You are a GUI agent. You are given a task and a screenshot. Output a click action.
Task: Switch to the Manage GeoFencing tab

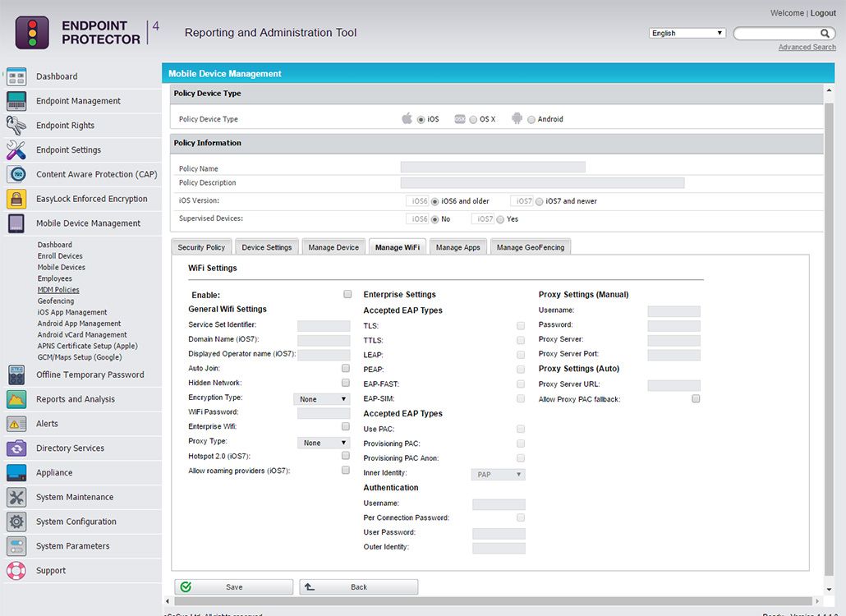tap(531, 247)
